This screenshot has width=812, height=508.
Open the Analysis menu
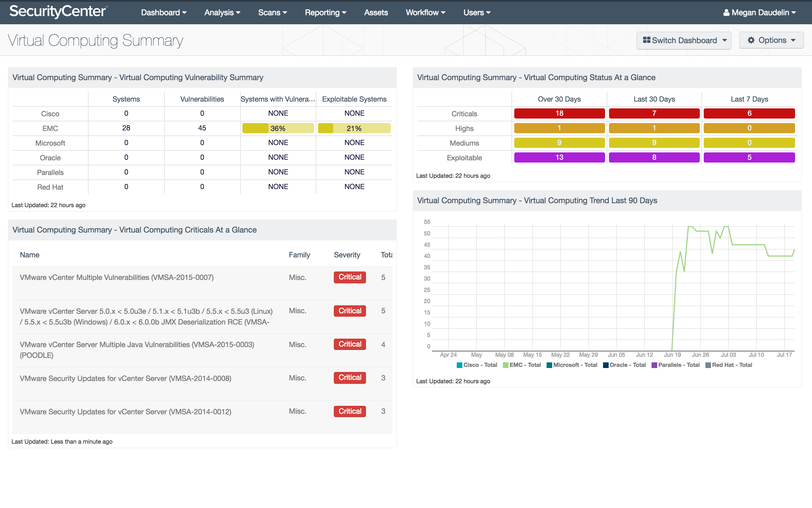tap(222, 12)
